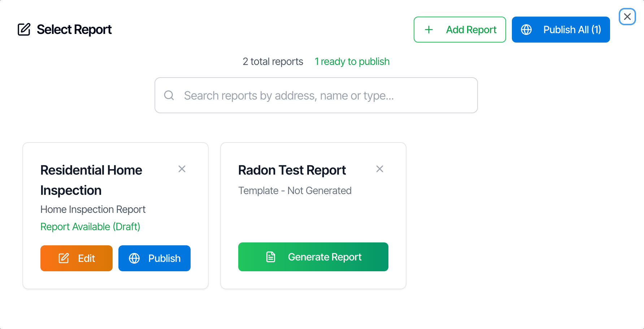Viewport: 644px width, 329px height.
Task: Focus the search reports input field
Action: (316, 95)
